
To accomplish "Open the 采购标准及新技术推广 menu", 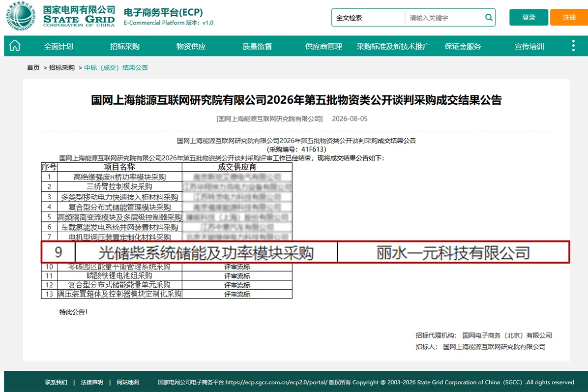I will pos(393,46).
